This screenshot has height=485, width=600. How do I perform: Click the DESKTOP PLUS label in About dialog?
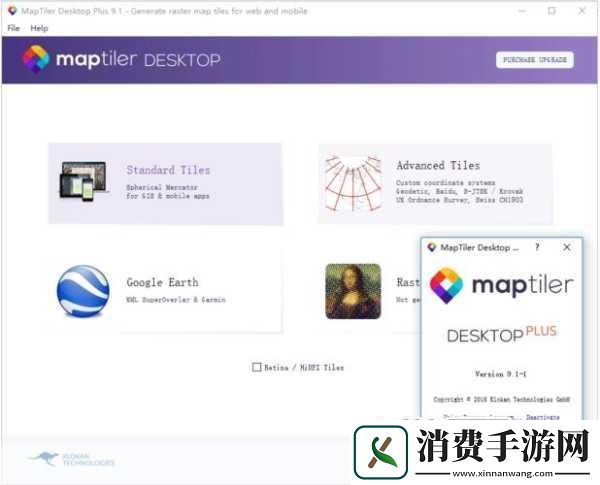pyautogui.click(x=502, y=333)
